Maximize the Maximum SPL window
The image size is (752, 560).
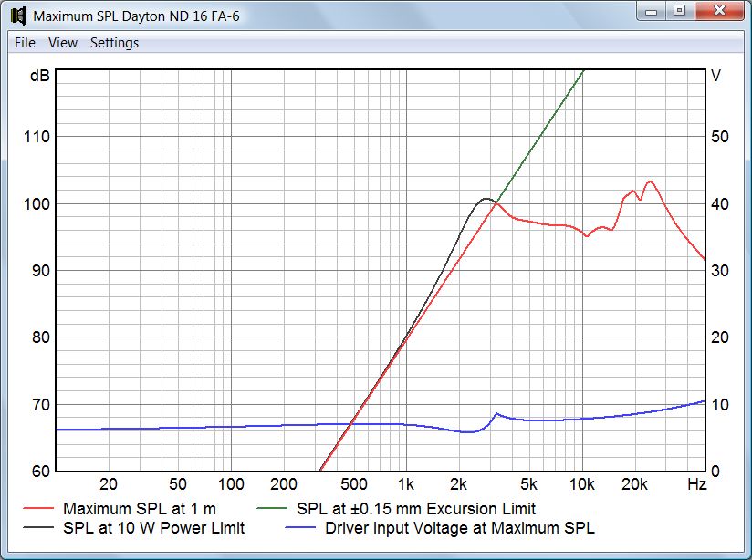click(679, 11)
